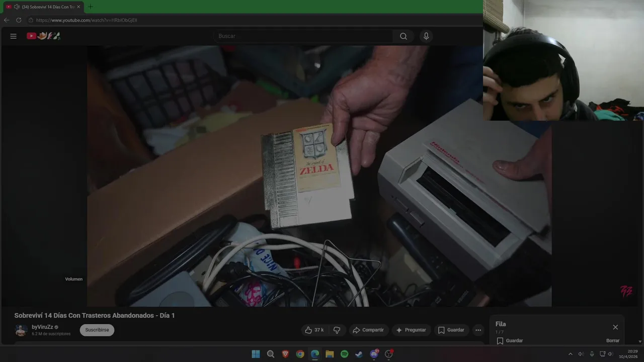
Task: Click in the Buscar search field
Action: pos(303,36)
